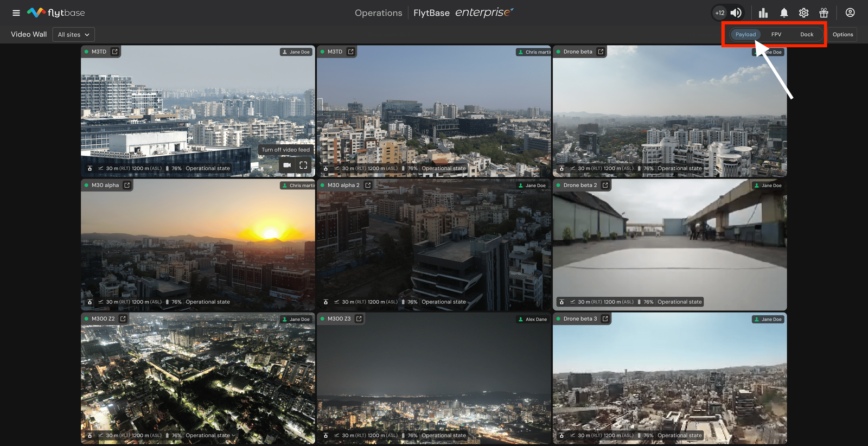Click the +12 audio count badge
Image resolution: width=868 pixels, height=446 pixels.
tap(720, 12)
